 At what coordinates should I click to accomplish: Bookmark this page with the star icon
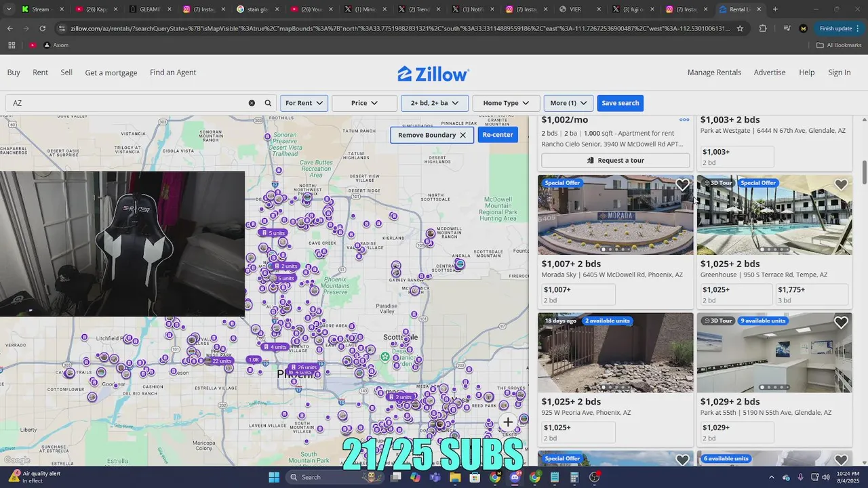740,28
